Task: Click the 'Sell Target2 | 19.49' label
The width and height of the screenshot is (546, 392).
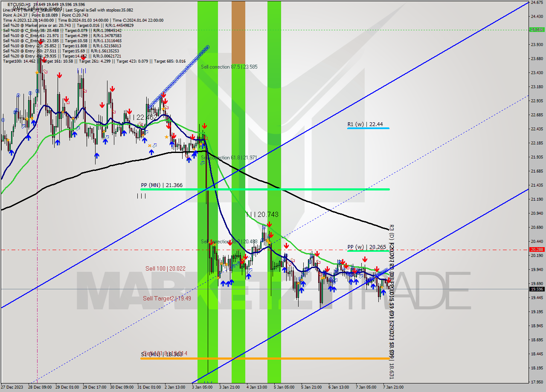Action: [x=167, y=298]
